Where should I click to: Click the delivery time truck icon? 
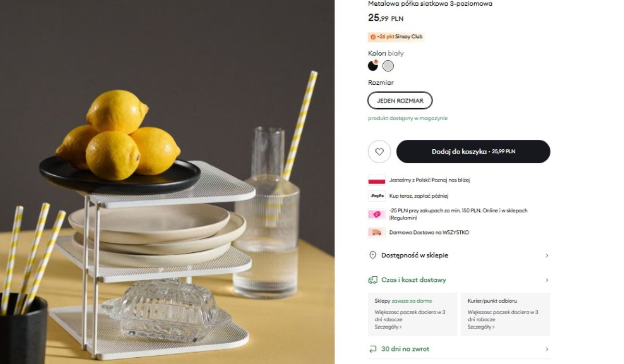pos(372,280)
